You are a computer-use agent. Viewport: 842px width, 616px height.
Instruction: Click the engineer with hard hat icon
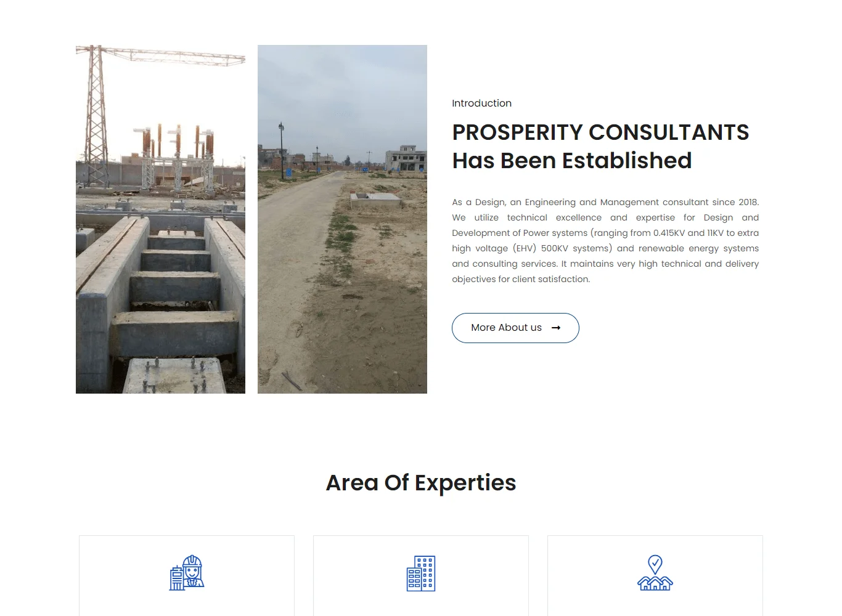(x=187, y=573)
